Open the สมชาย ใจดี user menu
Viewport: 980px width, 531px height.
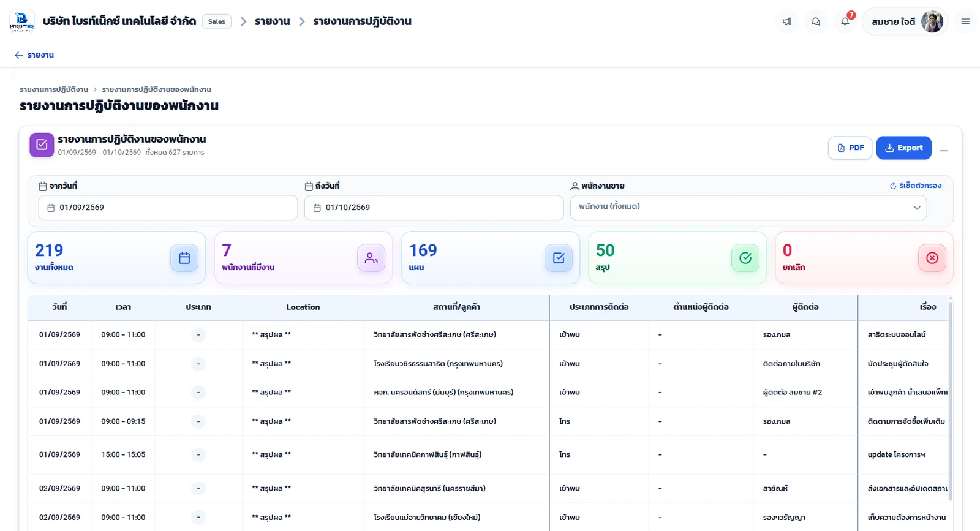tap(905, 21)
